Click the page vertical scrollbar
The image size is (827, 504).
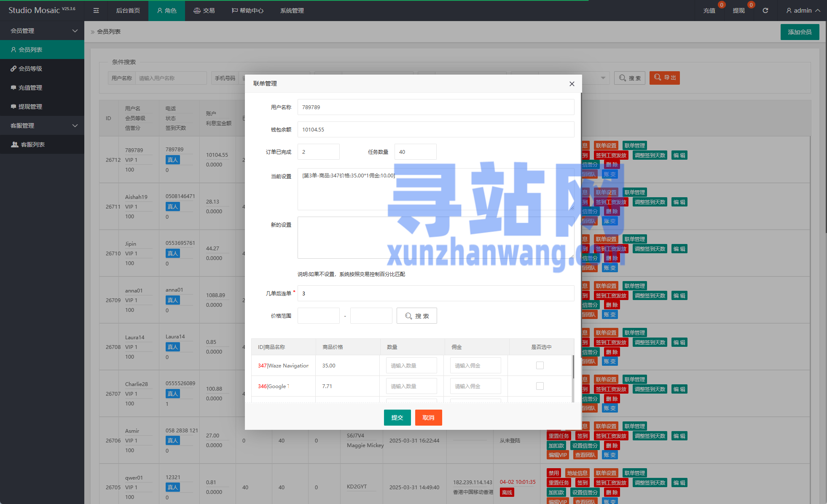tap(825, 126)
